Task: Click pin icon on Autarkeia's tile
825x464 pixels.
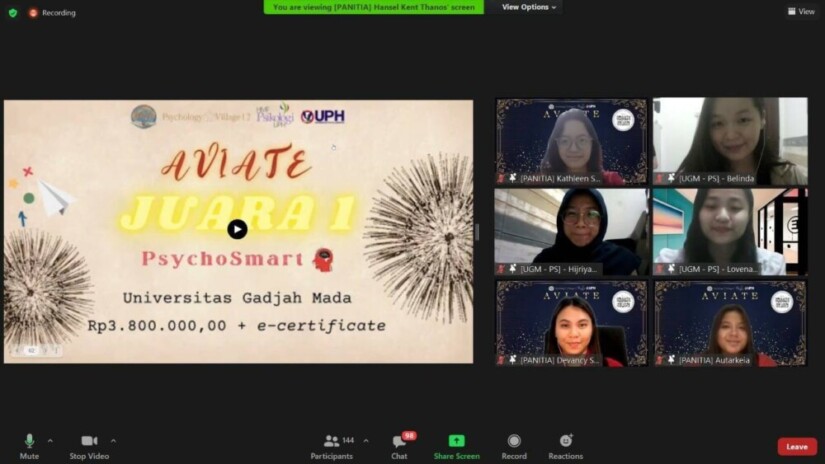Action: tap(671, 360)
